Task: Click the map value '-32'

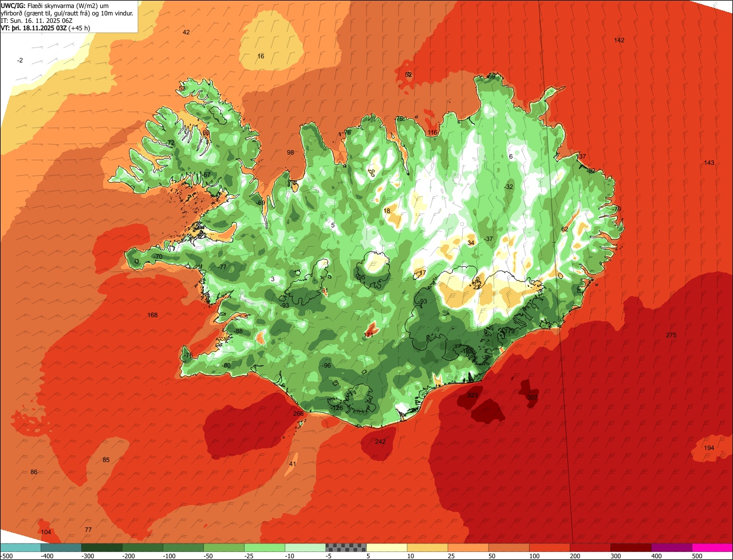Action: [509, 187]
